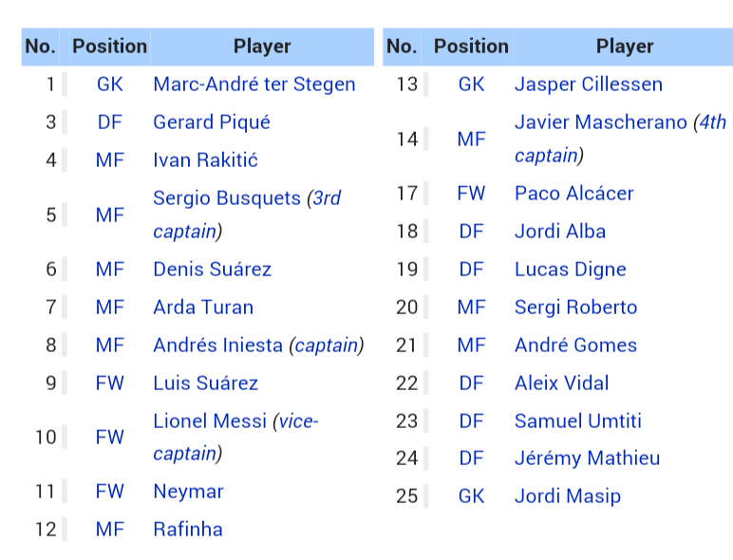Click GK position link for number 1

click(x=110, y=84)
